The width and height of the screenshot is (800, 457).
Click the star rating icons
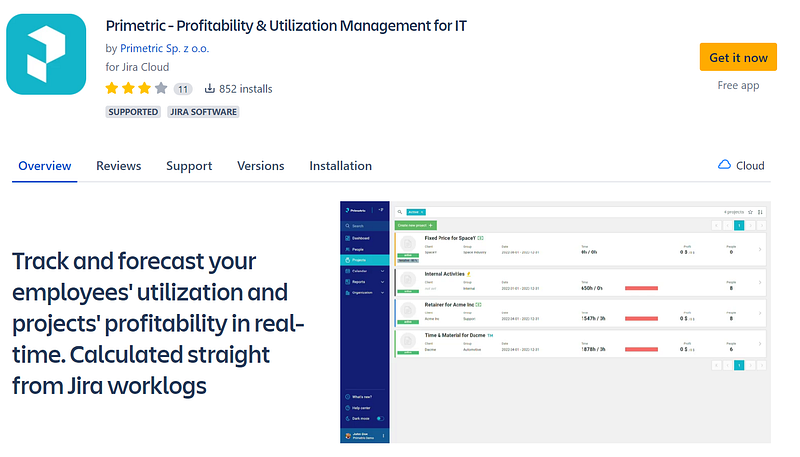pyautogui.click(x=136, y=88)
